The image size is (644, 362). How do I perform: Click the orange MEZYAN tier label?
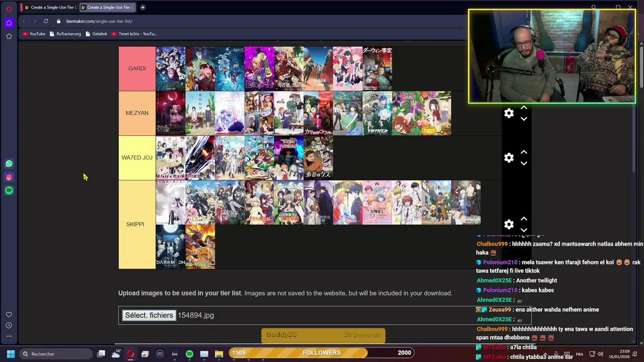(137, 113)
